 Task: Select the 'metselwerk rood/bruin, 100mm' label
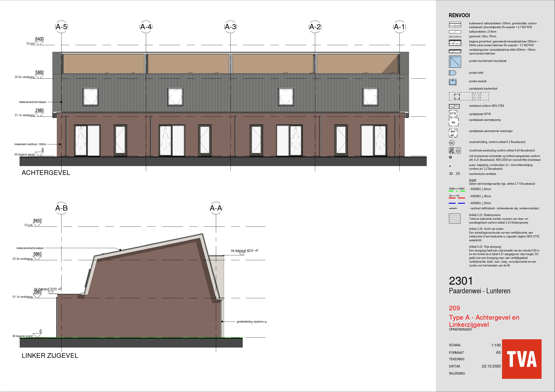[x=30, y=144]
